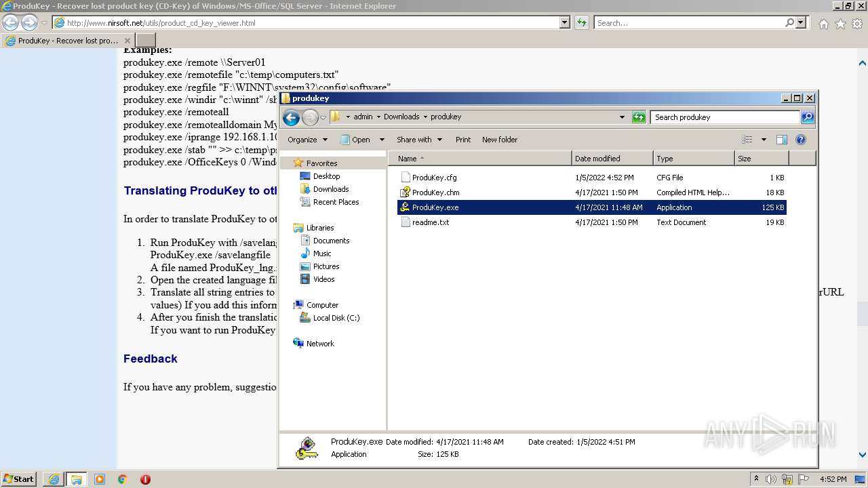This screenshot has width=868, height=488.
Task: Open Downloads in Favorites
Action: 331,189
